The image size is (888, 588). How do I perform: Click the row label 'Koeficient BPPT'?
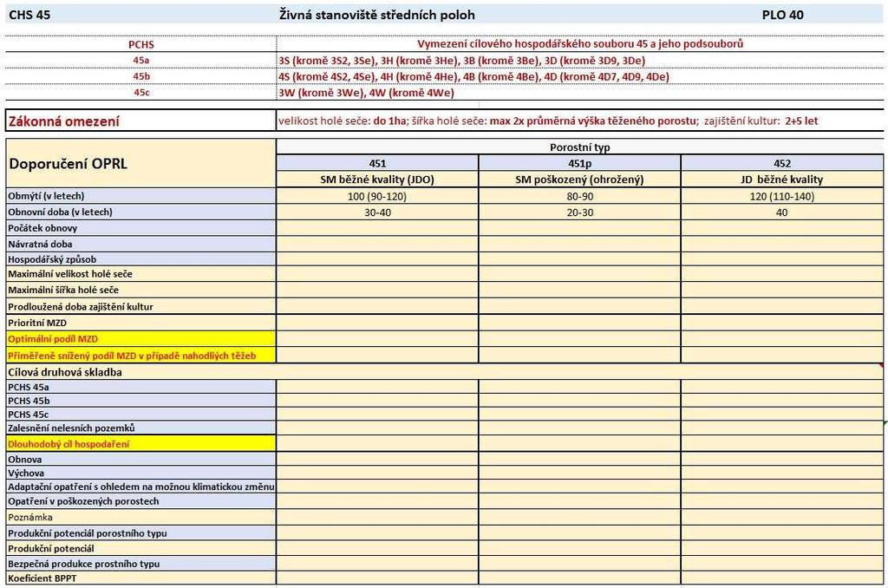point(140,578)
